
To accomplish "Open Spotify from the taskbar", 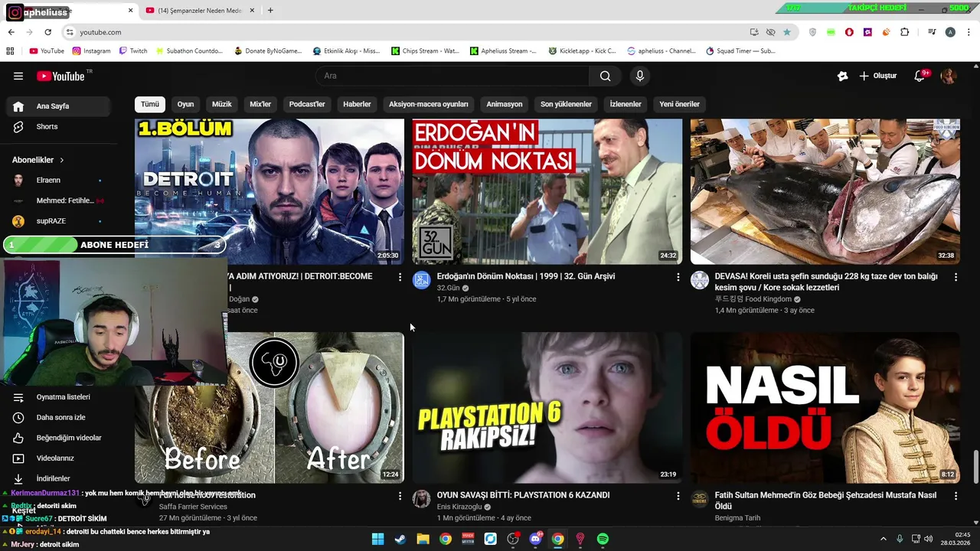I will coord(603,539).
